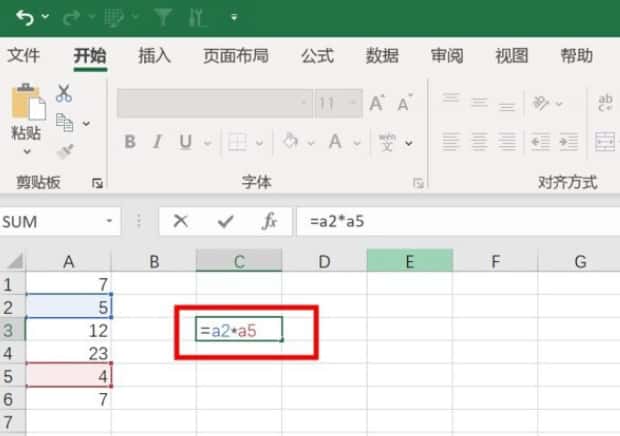Open 字体 group dialog launcher
This screenshot has width=620, height=436.
tap(417, 183)
